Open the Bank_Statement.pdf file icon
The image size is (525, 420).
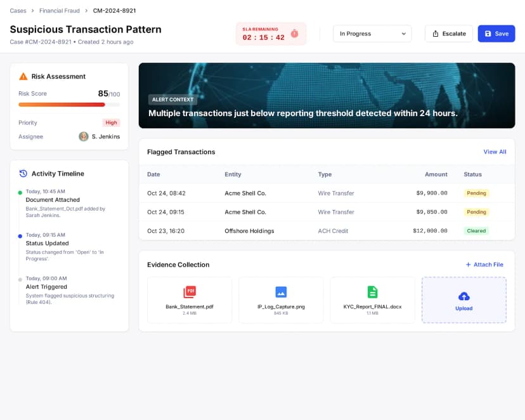click(x=190, y=292)
